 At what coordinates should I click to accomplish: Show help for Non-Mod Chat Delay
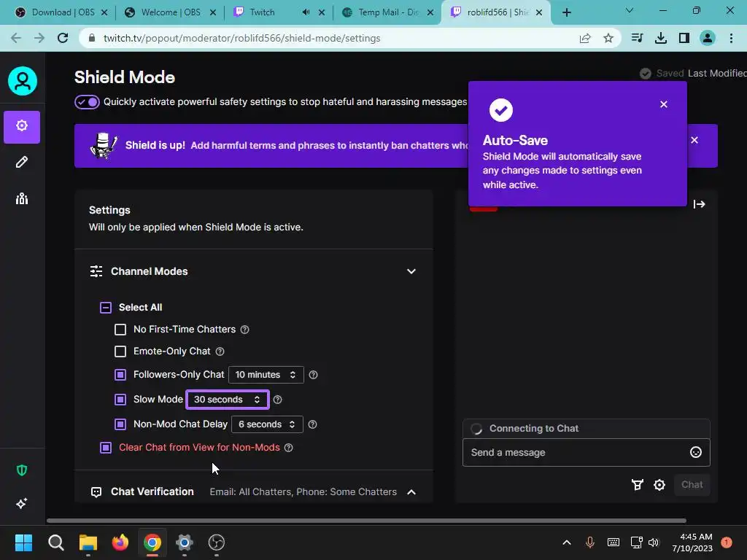coord(312,424)
